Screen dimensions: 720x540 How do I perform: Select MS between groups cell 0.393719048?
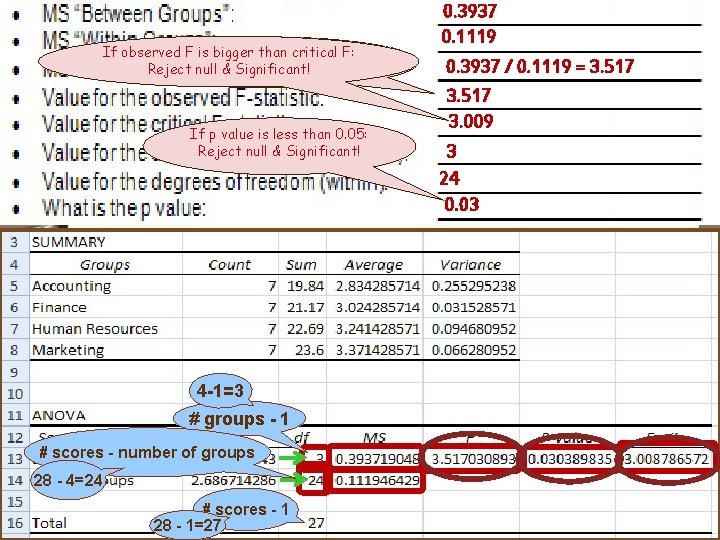point(376,458)
